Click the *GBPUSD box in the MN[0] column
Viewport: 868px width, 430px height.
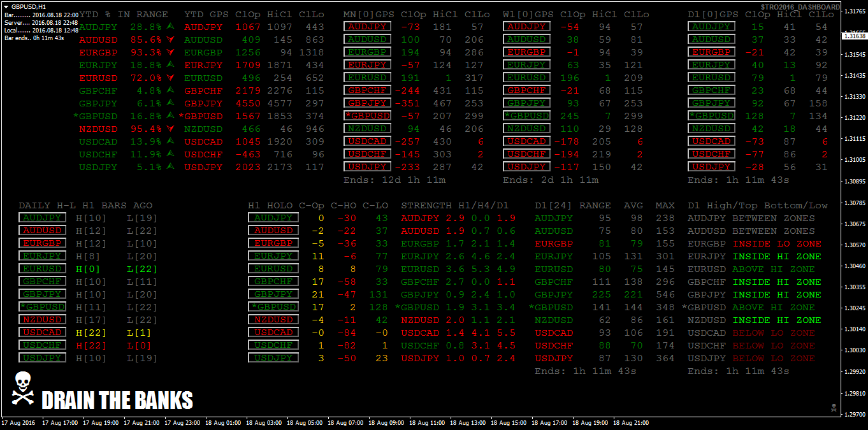tap(367, 116)
